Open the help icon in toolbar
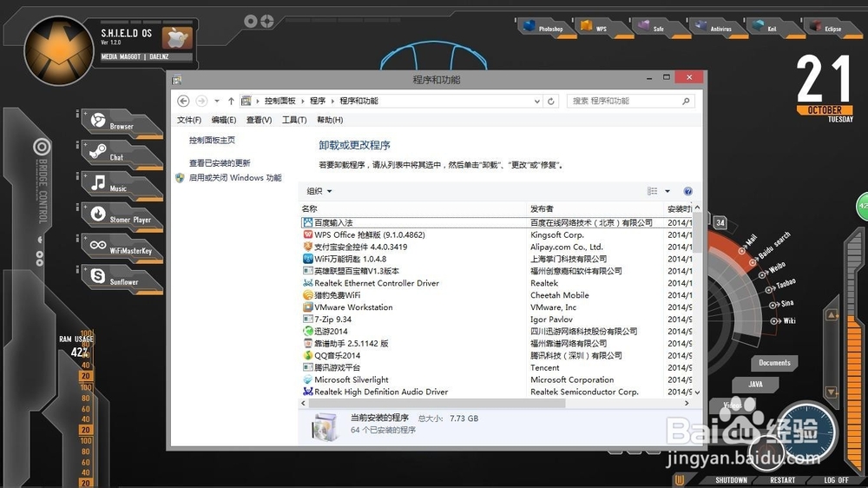The width and height of the screenshot is (868, 488). tap(687, 191)
